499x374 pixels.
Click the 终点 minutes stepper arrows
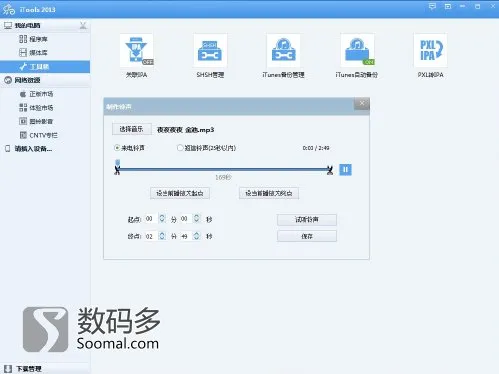(162, 236)
